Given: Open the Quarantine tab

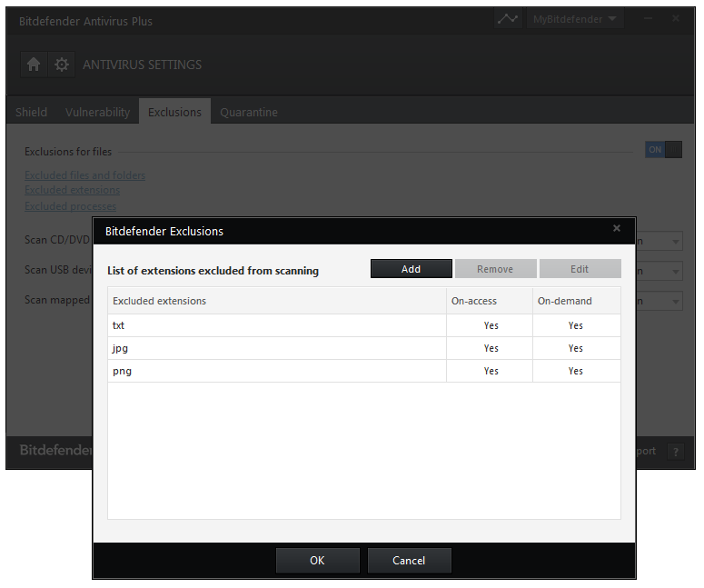Looking at the screenshot, I should tap(249, 112).
